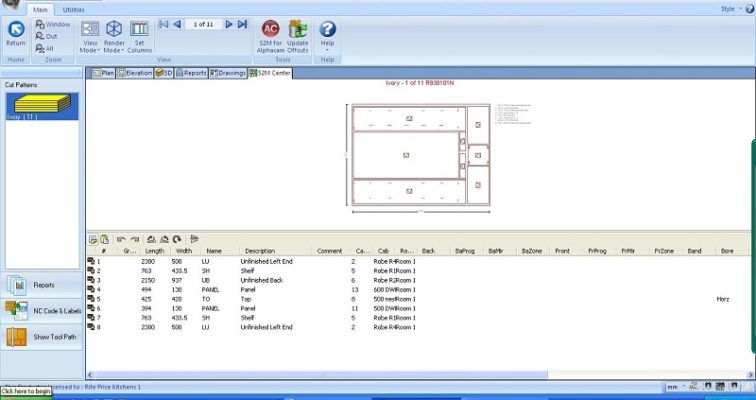
Task: Click the rotate arrow icon in parts toolbar
Action: tap(177, 239)
